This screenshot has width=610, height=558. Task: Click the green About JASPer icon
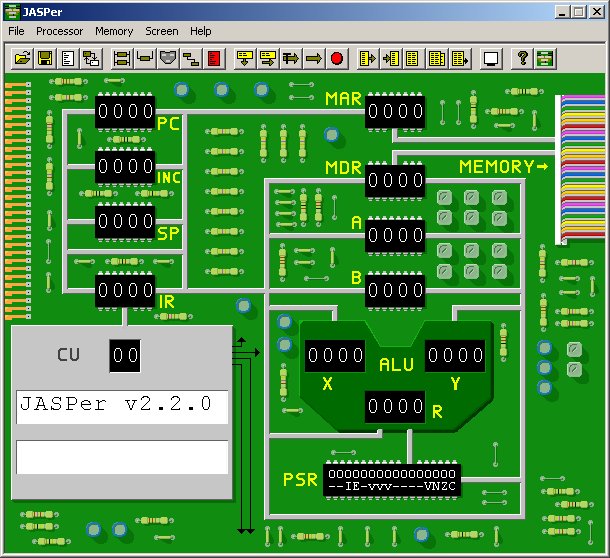[x=545, y=59]
